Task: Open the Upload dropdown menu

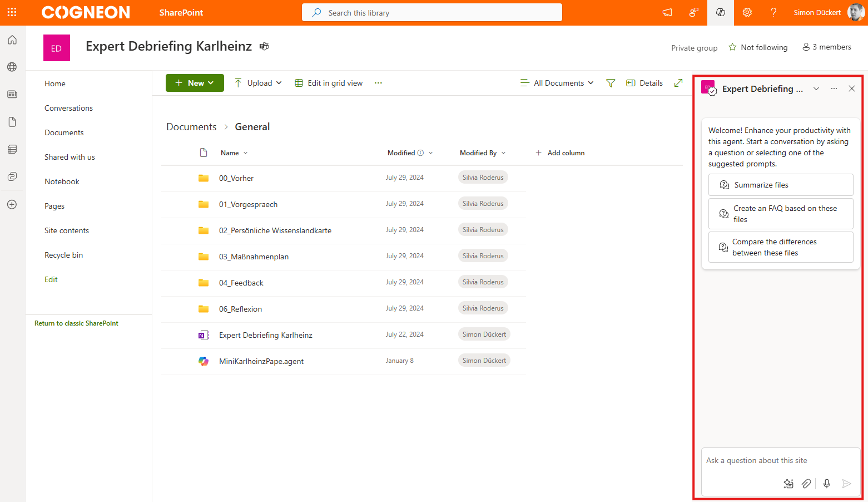Action: tap(258, 83)
